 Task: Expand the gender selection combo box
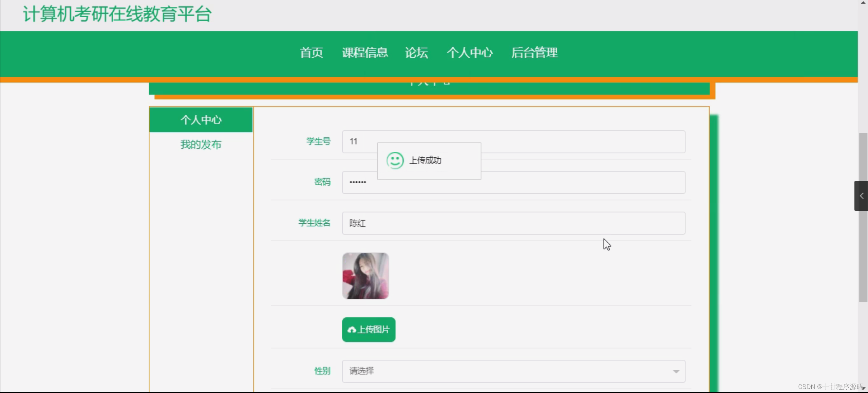tap(512, 371)
